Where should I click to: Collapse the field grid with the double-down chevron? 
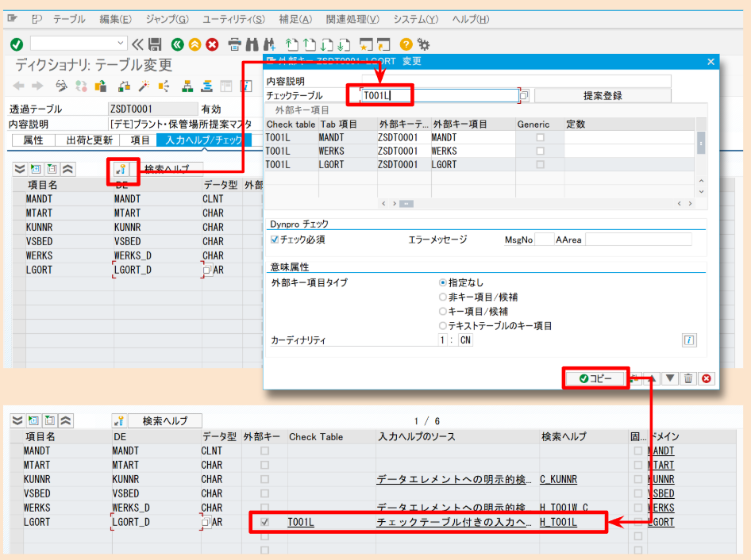pos(18,168)
